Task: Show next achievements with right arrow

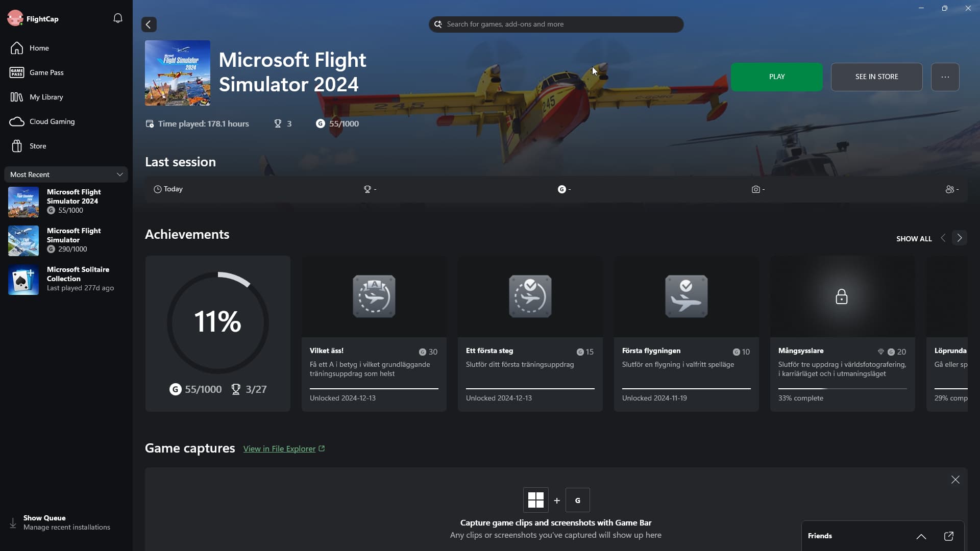Action: point(960,238)
